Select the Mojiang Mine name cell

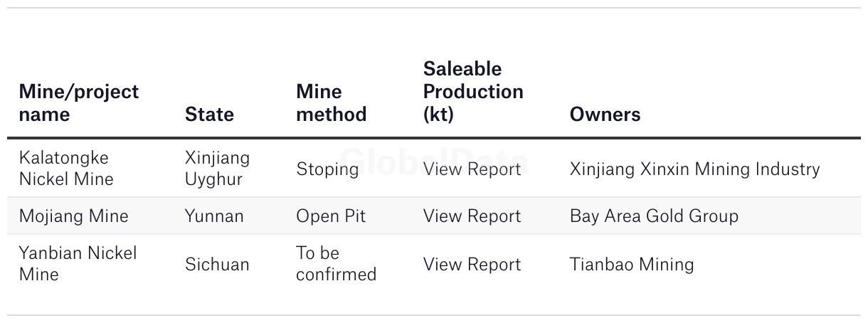point(74,216)
